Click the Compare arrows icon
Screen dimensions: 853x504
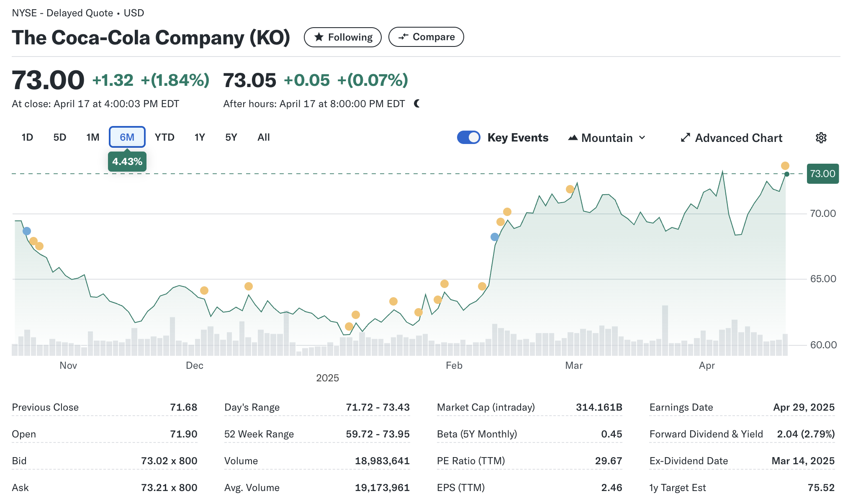tap(403, 37)
